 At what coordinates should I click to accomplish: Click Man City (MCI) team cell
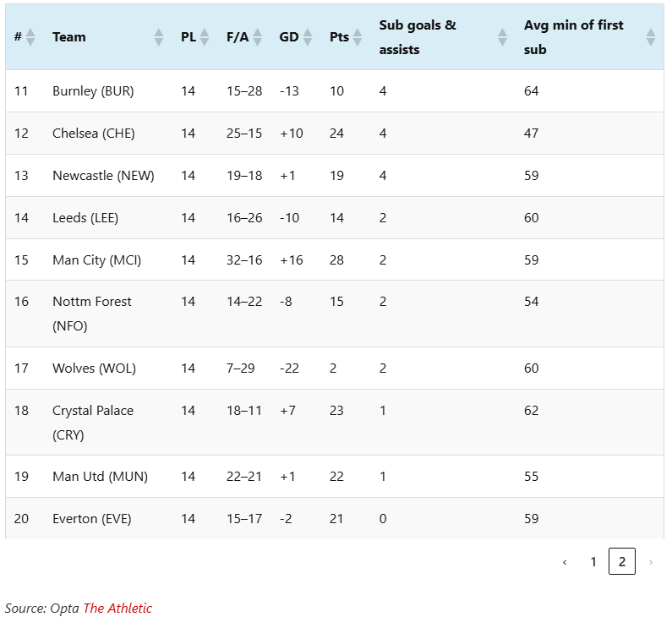[96, 260]
